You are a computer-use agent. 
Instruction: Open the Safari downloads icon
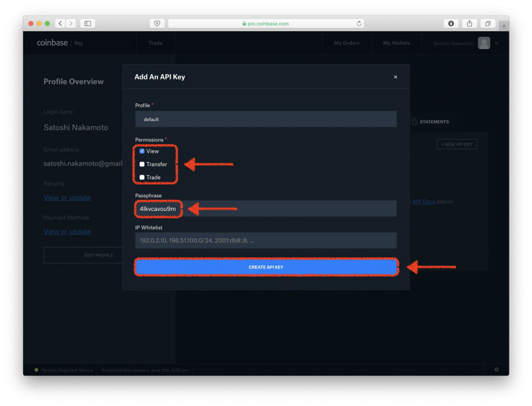click(451, 23)
